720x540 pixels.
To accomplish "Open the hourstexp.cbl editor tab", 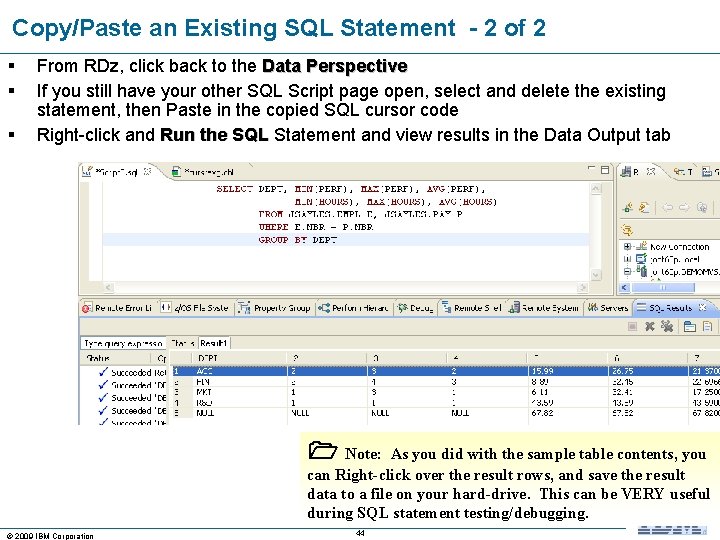I will click(x=202, y=172).
